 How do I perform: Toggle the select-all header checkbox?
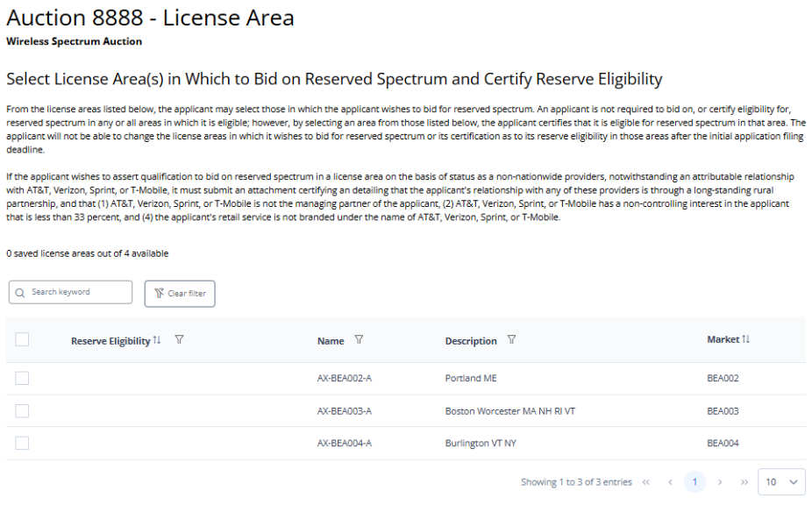(x=22, y=340)
